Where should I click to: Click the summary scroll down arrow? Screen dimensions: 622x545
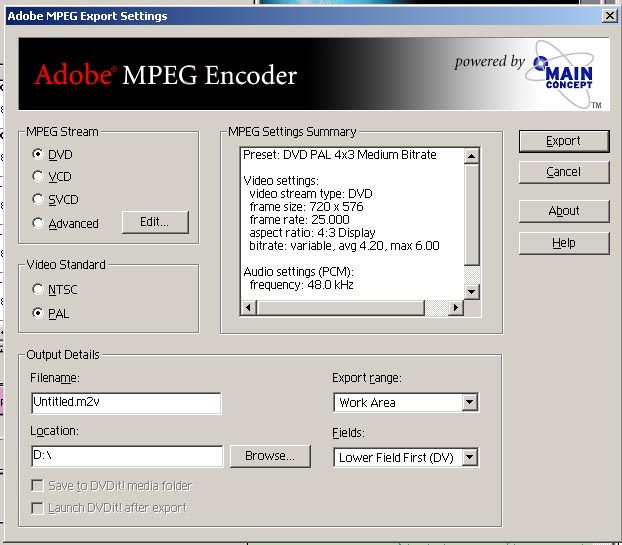click(x=472, y=292)
